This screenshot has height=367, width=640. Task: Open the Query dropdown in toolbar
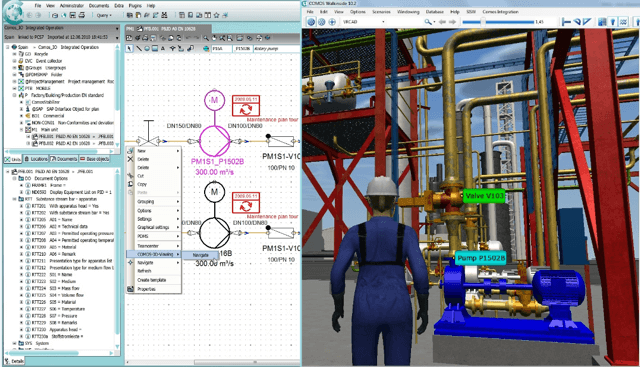tap(104, 15)
